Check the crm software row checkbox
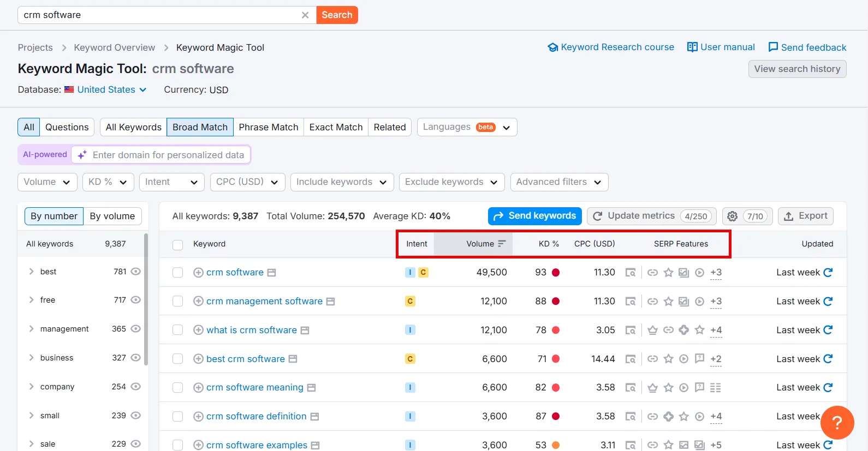868x451 pixels. point(177,273)
